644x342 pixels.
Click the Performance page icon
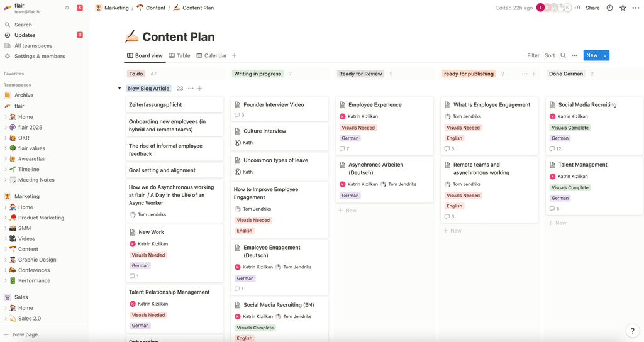[x=13, y=281]
